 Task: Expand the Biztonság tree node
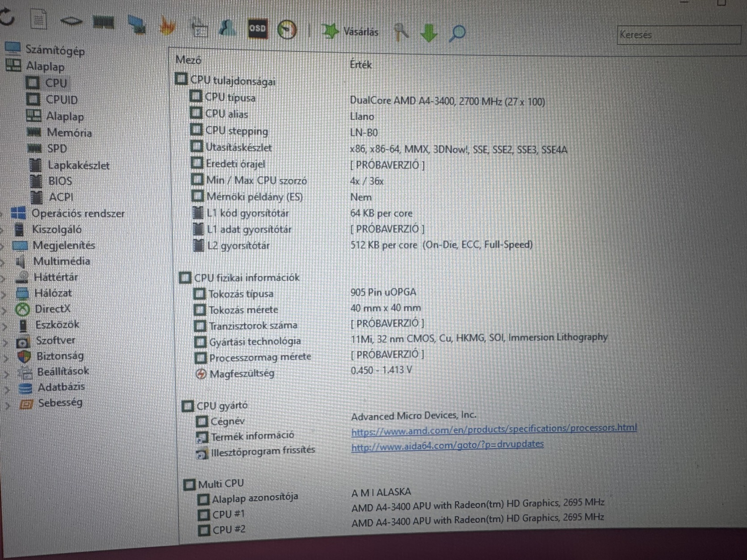(x=6, y=358)
